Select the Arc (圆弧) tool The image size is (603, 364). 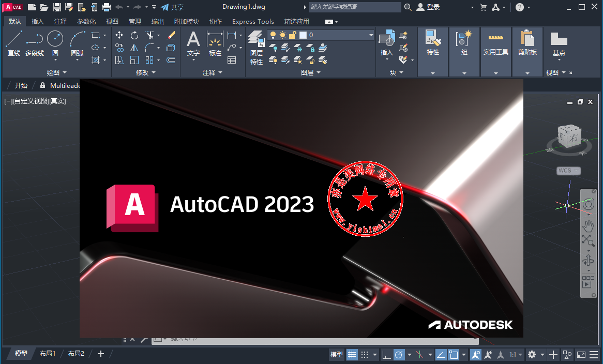(77, 43)
